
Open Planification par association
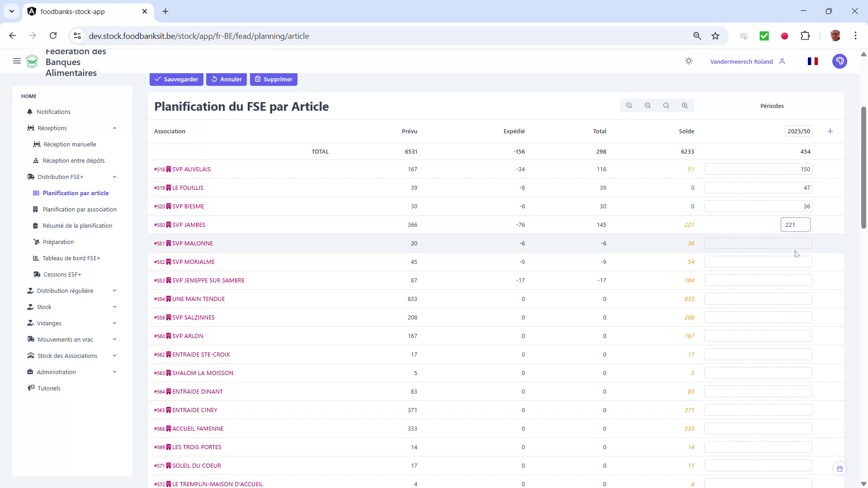point(80,209)
